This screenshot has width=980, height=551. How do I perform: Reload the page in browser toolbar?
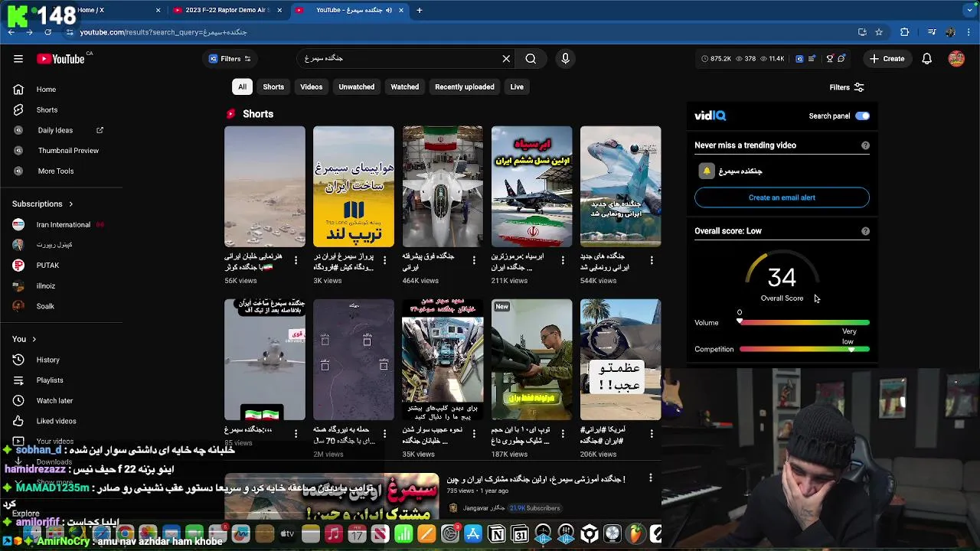(x=48, y=32)
